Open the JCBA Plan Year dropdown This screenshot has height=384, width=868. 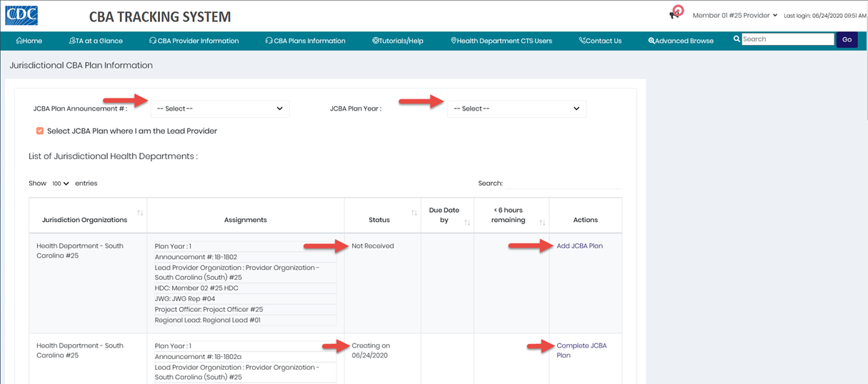pyautogui.click(x=517, y=108)
